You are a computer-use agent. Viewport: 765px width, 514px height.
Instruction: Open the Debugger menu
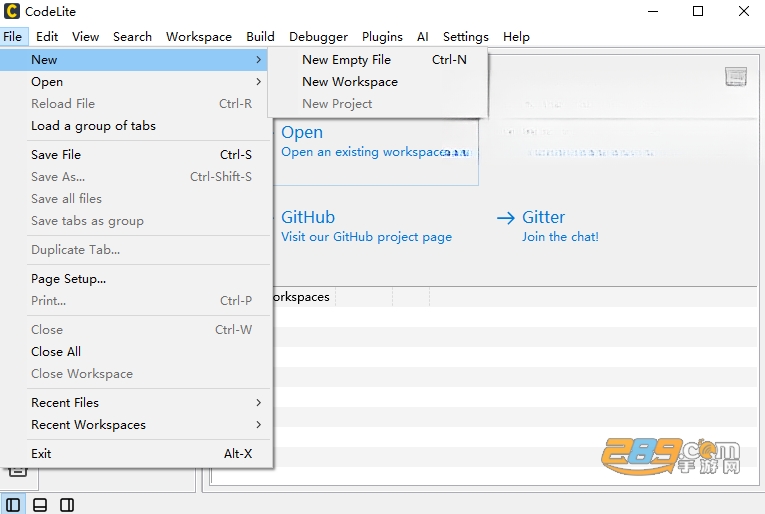[318, 37]
